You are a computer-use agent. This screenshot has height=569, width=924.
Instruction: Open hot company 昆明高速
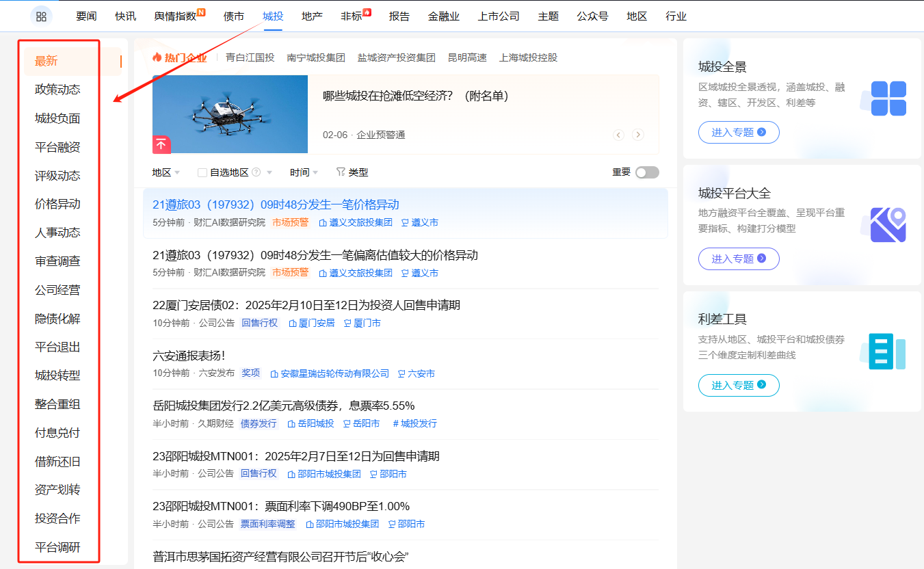[x=467, y=57]
